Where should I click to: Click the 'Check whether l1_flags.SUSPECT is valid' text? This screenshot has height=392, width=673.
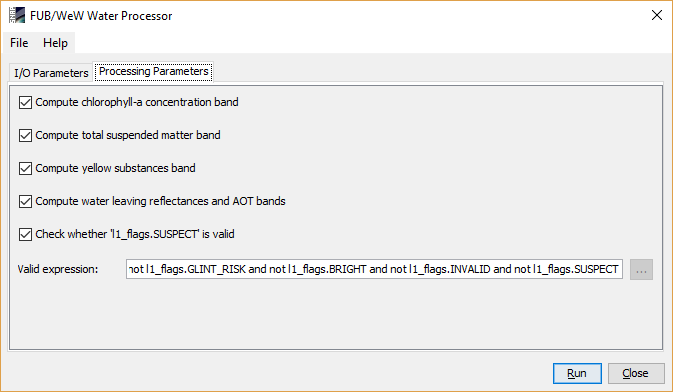click(135, 234)
